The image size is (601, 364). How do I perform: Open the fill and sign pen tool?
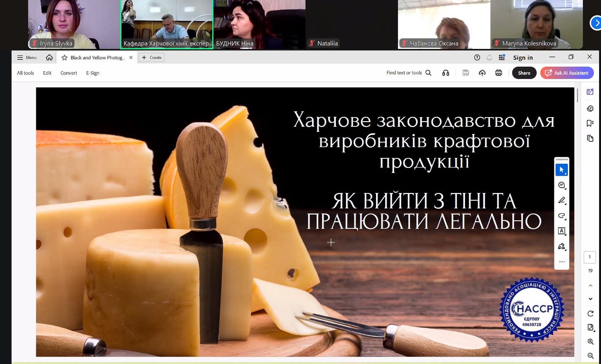(561, 247)
